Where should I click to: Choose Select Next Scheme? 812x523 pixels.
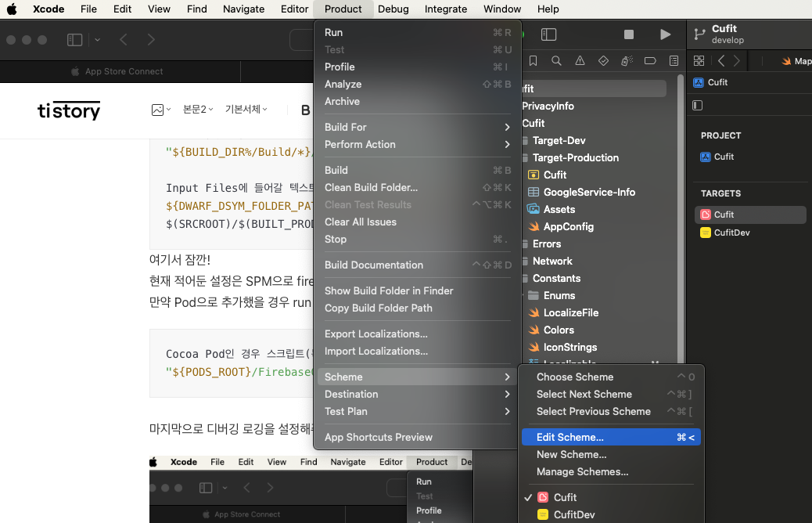[x=611, y=394]
